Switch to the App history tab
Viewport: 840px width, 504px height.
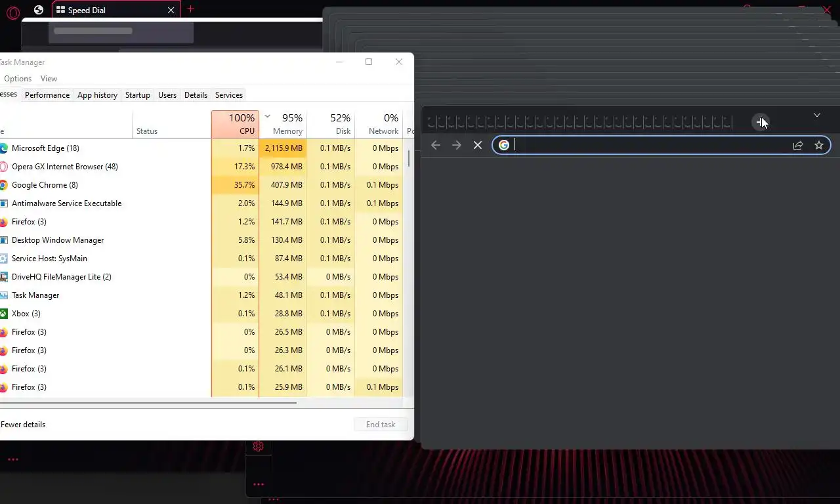[97, 95]
